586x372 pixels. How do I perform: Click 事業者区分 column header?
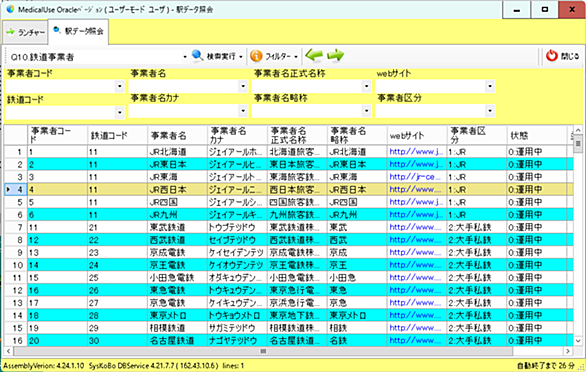(477, 135)
